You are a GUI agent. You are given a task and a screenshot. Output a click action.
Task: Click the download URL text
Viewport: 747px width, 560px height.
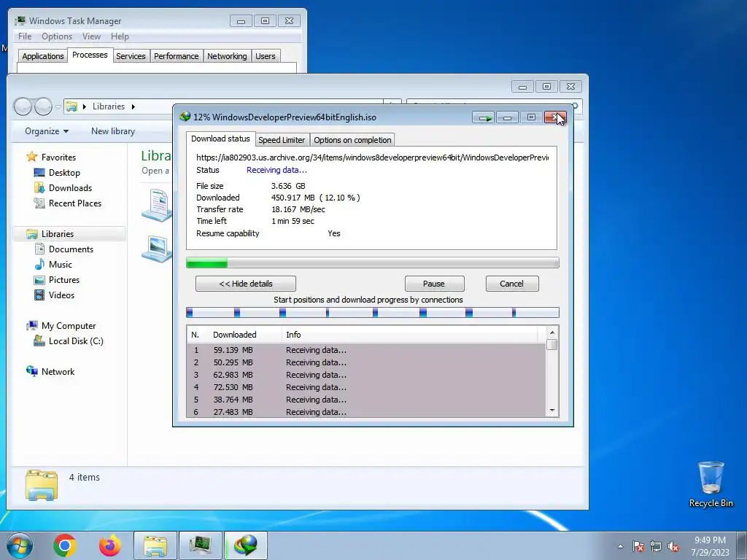372,157
